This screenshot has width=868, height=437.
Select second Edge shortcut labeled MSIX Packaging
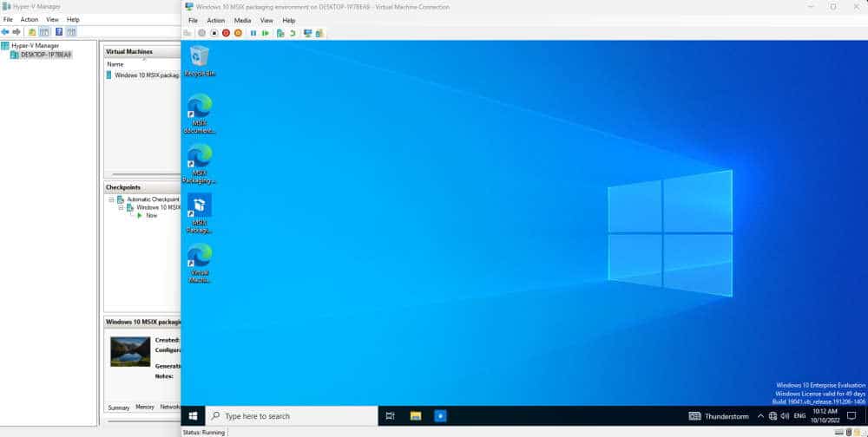click(200, 164)
